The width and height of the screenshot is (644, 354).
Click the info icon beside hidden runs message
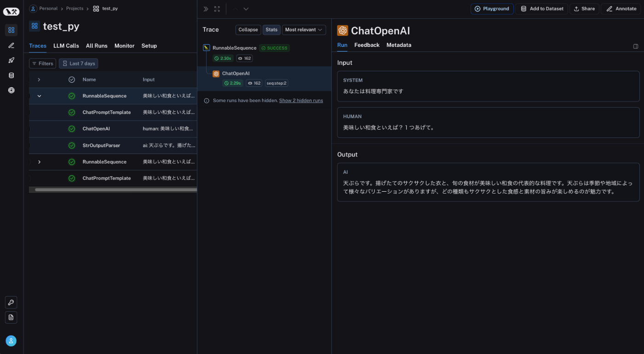(207, 101)
